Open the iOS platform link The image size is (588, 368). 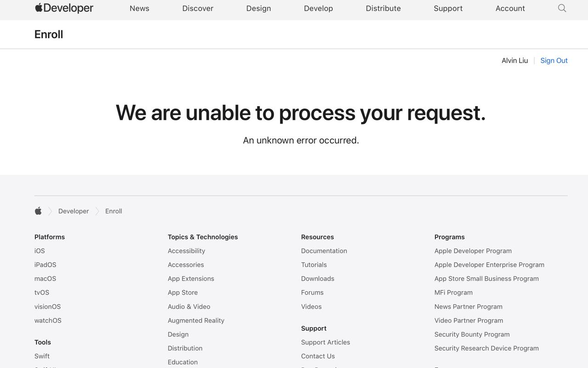click(x=40, y=251)
